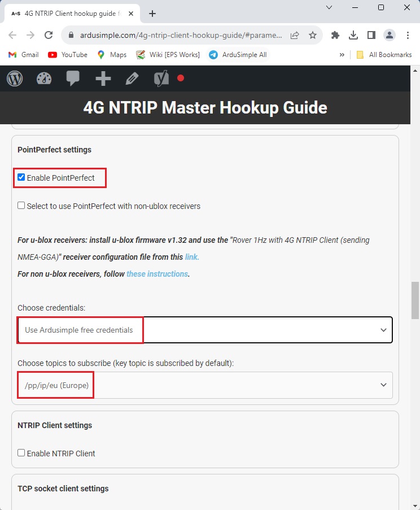Image resolution: width=420 pixels, height=510 pixels.
Task: Expand the topics to subscribe dropdown
Action: (x=205, y=385)
